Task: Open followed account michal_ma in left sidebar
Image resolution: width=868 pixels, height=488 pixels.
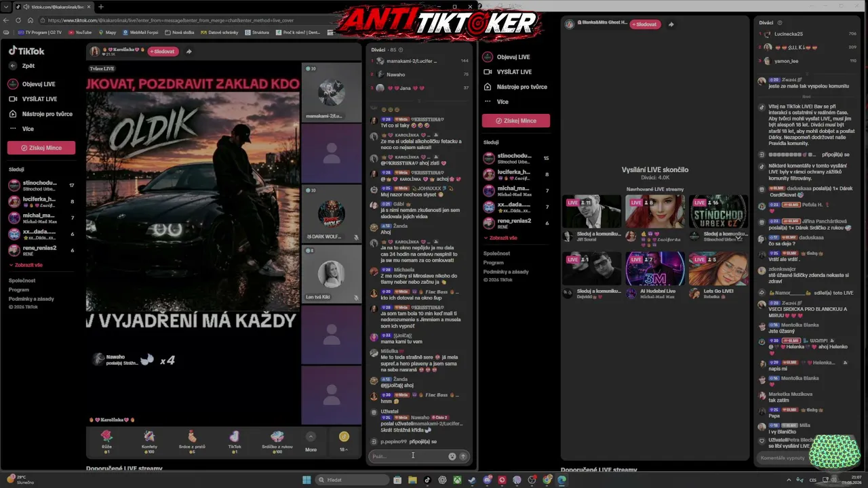Action: [x=41, y=218]
